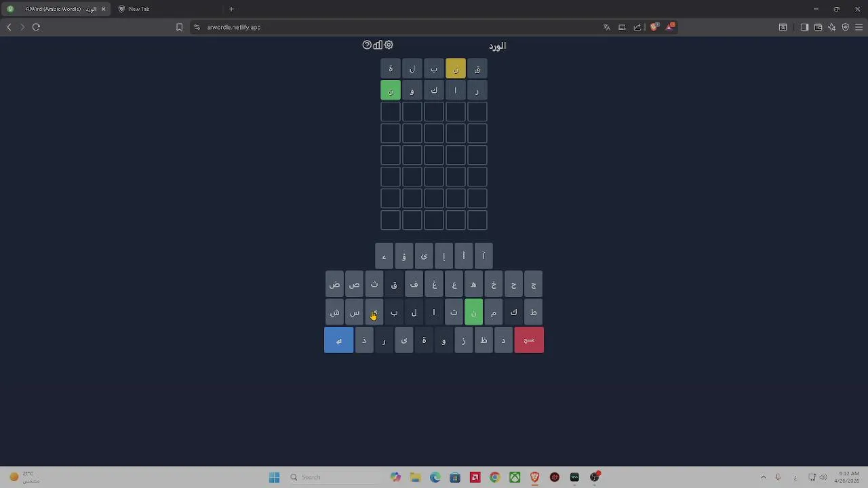Viewport: 868px width, 488px height.
Task: Tap the ط key
Action: 533,312
